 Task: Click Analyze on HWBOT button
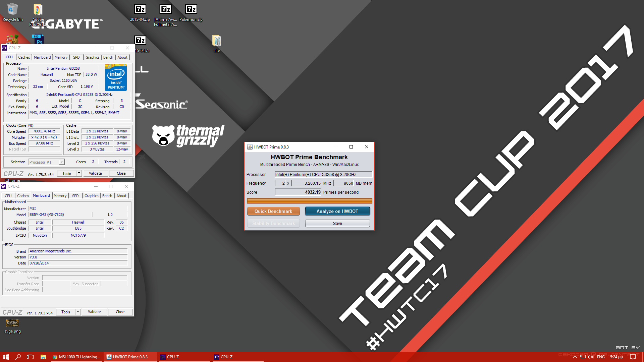tap(337, 211)
